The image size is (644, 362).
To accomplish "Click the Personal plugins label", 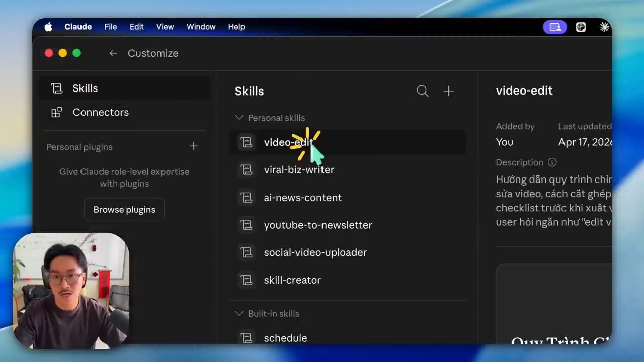I will coord(79,147).
